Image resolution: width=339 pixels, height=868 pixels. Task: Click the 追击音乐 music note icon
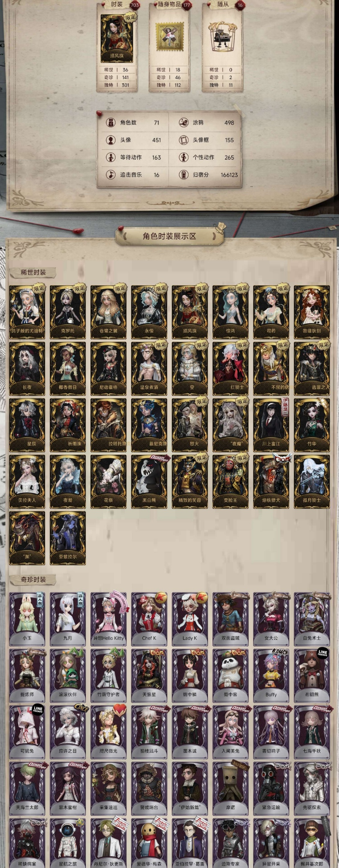[111, 174]
